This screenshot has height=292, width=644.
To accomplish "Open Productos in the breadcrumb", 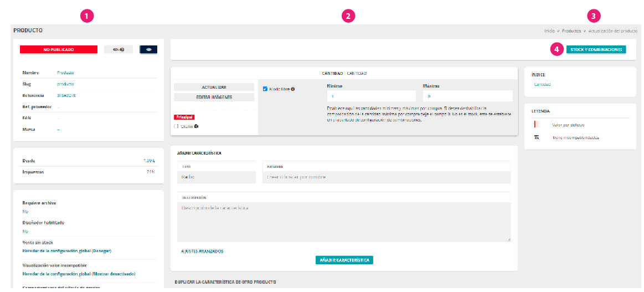I will click(571, 31).
